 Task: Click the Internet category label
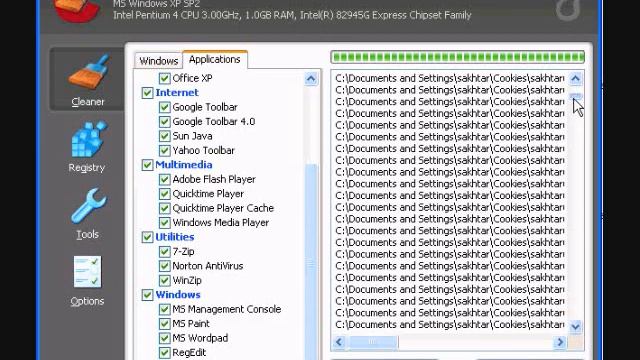[177, 93]
